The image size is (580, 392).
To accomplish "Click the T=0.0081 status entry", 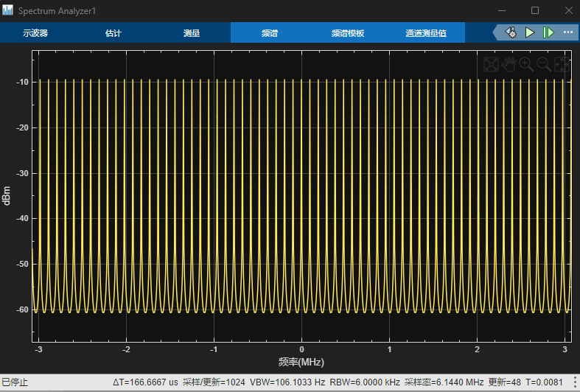I will coord(544,382).
